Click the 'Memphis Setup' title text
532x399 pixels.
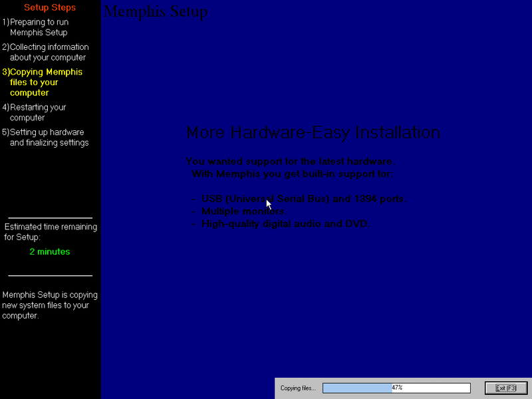(156, 11)
